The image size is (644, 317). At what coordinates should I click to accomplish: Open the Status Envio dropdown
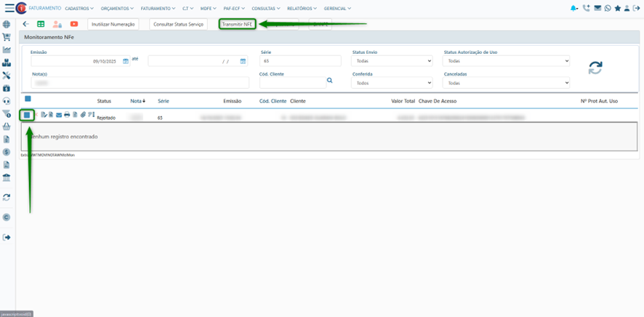point(392,61)
